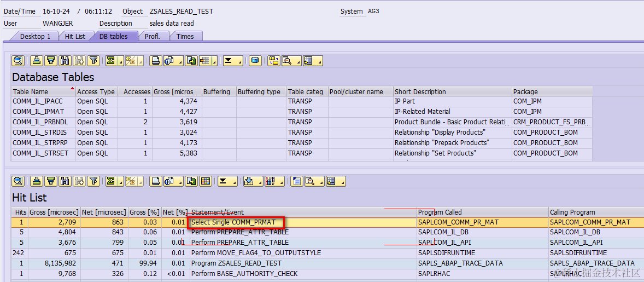Click User field WANGJER
This screenshot has height=282, width=644.
click(x=57, y=24)
